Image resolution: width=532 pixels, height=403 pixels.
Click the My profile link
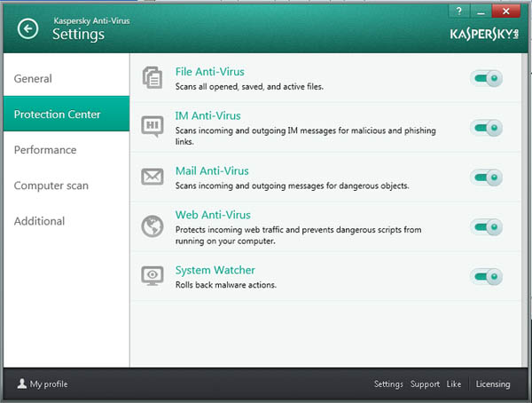click(x=49, y=384)
